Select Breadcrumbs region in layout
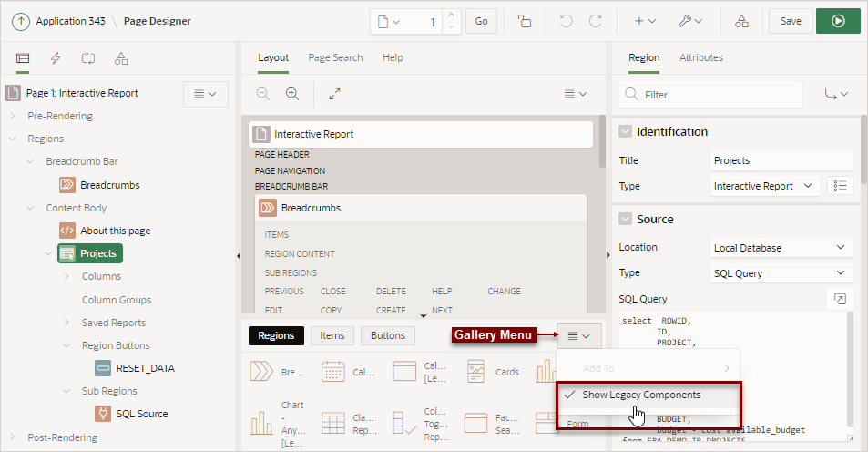868x452 pixels. point(421,208)
